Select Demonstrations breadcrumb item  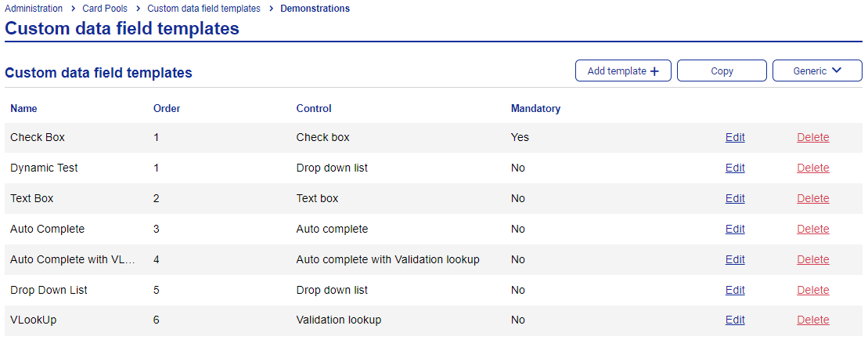click(x=315, y=9)
